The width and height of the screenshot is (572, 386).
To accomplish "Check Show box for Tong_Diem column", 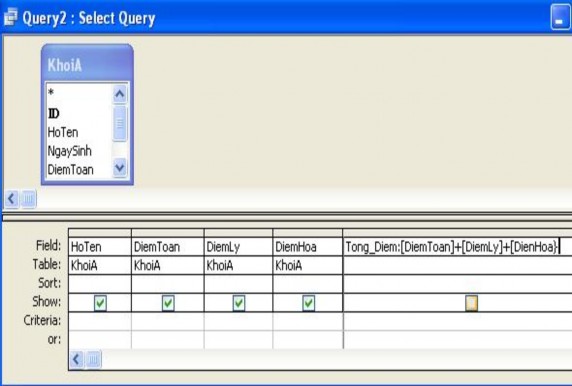I will (x=471, y=303).
